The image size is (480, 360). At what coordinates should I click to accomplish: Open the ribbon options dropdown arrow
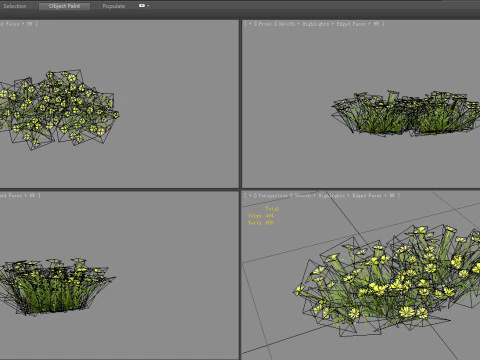pos(148,6)
